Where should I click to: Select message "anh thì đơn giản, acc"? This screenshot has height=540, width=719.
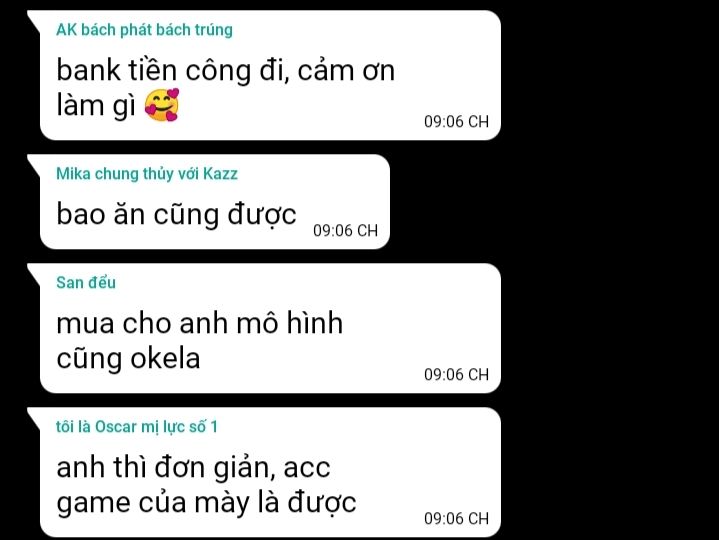(193, 468)
